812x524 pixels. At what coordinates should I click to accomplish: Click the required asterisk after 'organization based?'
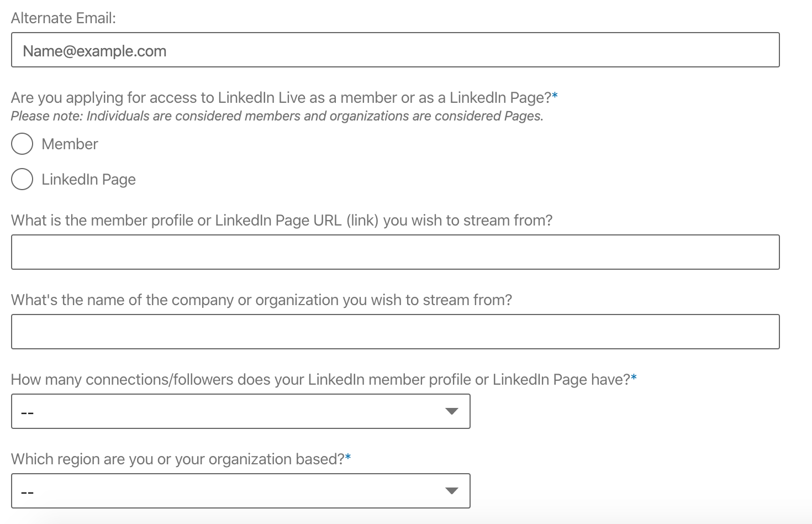(x=348, y=458)
